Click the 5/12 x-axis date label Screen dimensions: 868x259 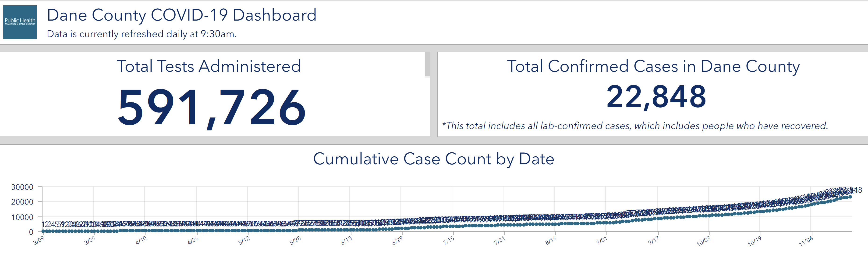(x=244, y=241)
